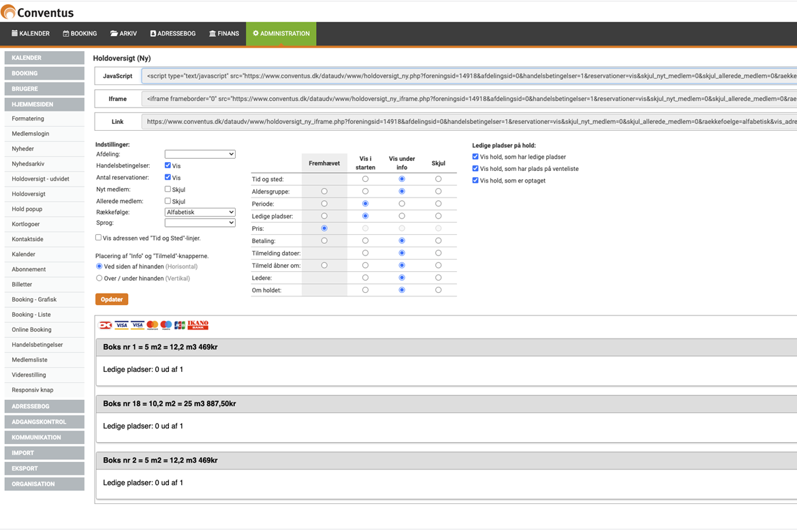
Task: Click the Mastercard payment icon
Action: (x=153, y=326)
